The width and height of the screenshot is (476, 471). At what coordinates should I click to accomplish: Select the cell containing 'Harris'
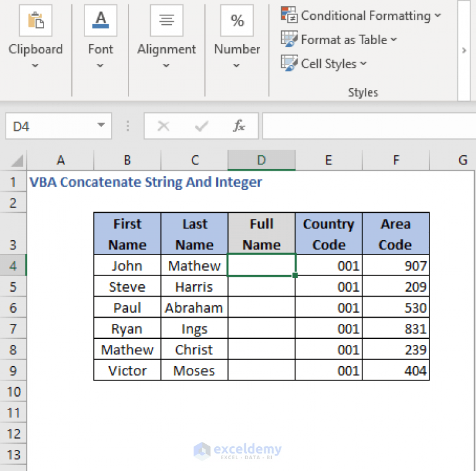coord(195,286)
